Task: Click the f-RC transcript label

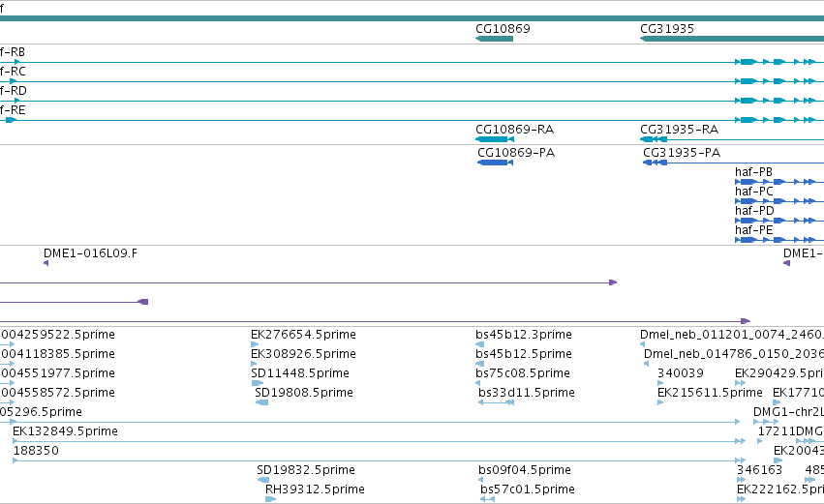Action: pos(13,72)
